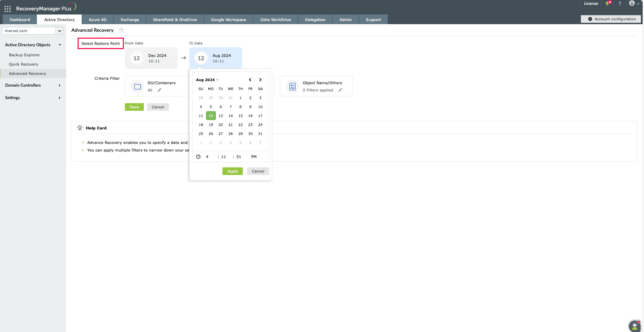The width and height of the screenshot is (644, 332).
Task: Choose August 28 in the calendar
Action: pyautogui.click(x=231, y=134)
